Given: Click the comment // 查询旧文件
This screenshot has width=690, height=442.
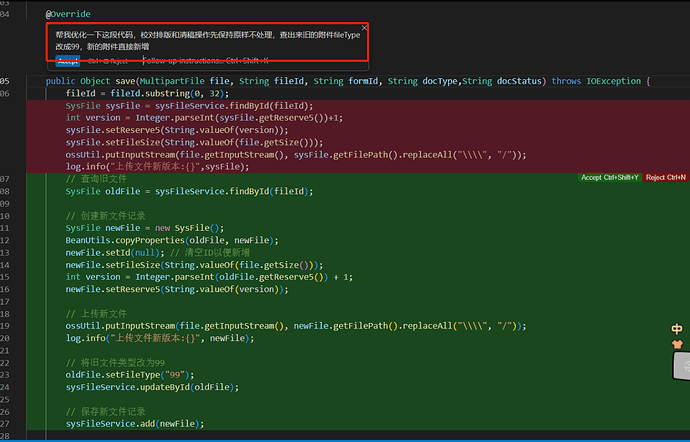Looking at the screenshot, I should [x=96, y=179].
